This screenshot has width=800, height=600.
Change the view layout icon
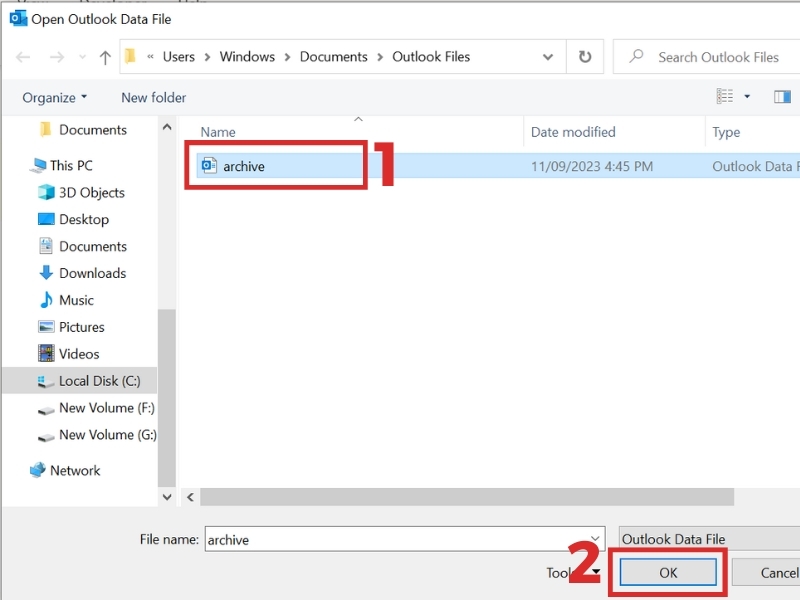pyautogui.click(x=724, y=96)
